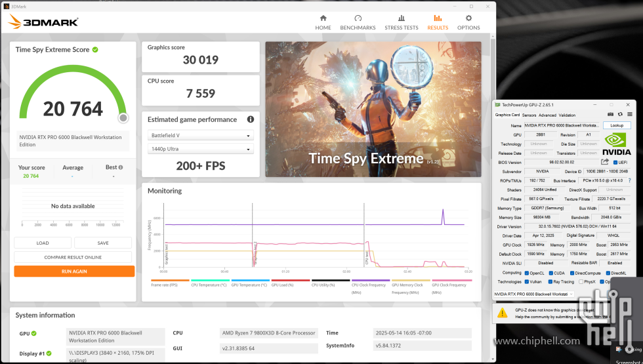The image size is (643, 364).
Task: Click the green check next to Display #1
Action: coord(49,354)
